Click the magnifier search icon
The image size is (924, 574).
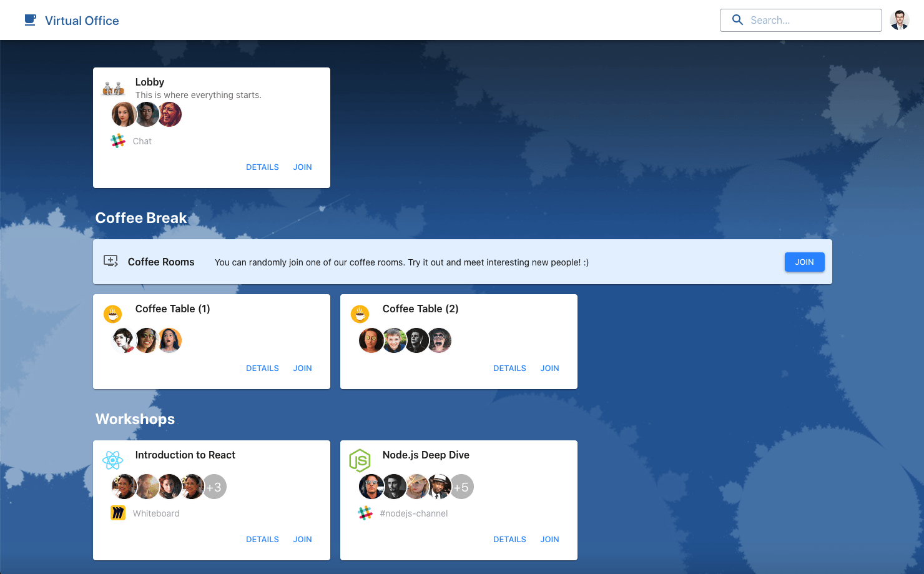click(737, 20)
